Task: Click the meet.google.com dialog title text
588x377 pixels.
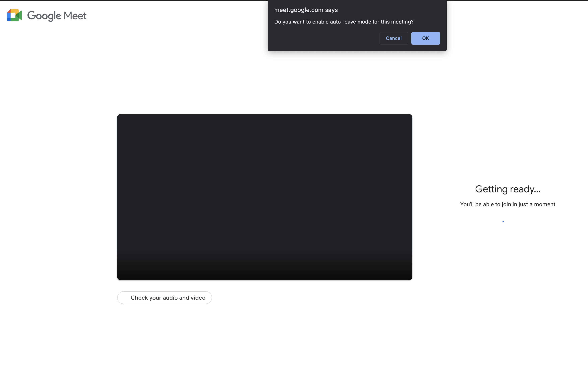Action: 306,10
